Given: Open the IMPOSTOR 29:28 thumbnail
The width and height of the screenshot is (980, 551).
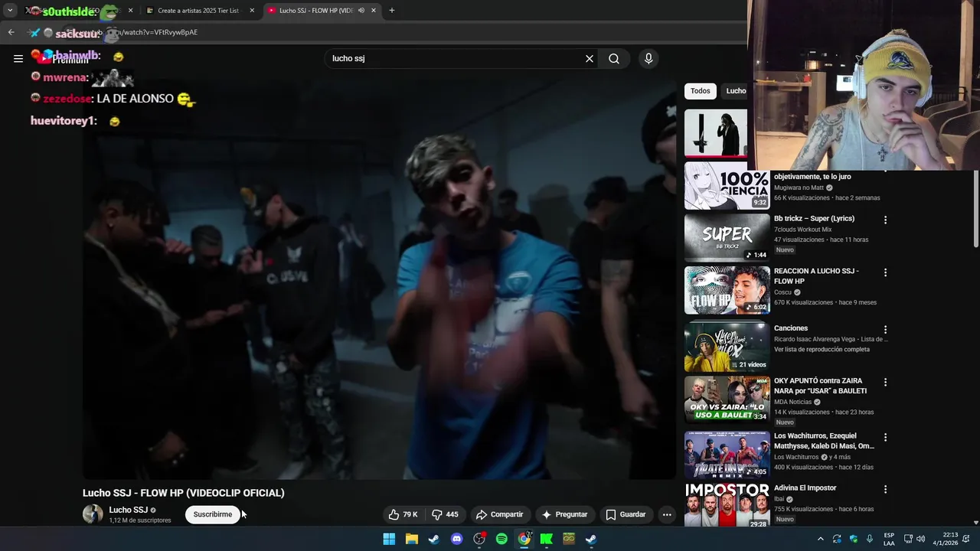Looking at the screenshot, I should [x=727, y=504].
